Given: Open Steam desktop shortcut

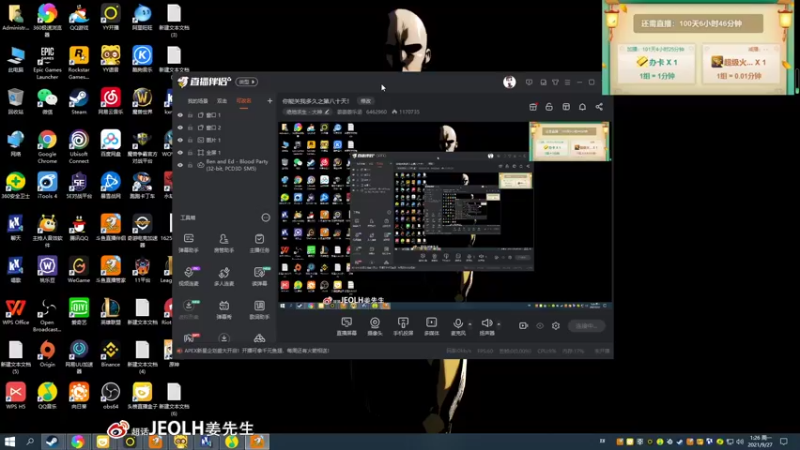Looking at the screenshot, I should click(x=79, y=101).
